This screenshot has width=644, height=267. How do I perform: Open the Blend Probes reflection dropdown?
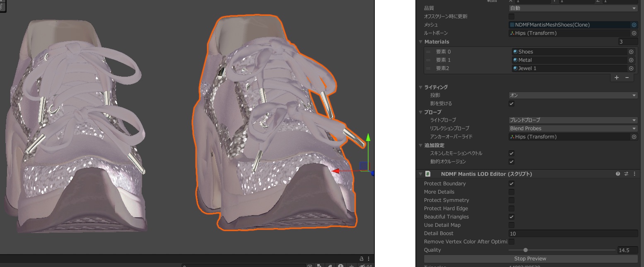point(573,129)
